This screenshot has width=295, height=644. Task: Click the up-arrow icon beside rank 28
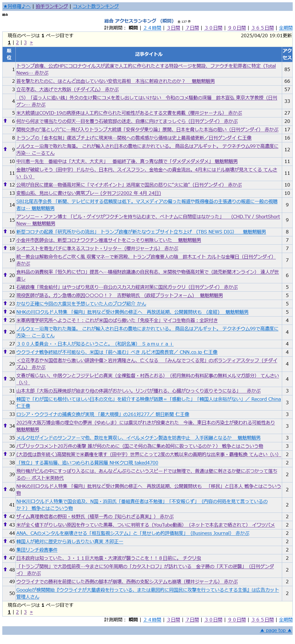pos(5,352)
